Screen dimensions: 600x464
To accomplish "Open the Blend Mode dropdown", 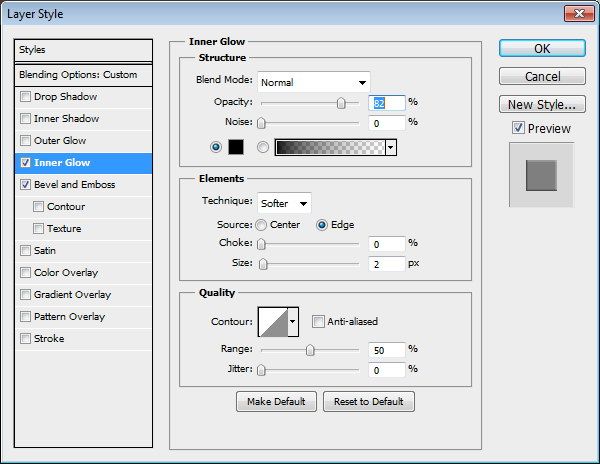I will (314, 82).
